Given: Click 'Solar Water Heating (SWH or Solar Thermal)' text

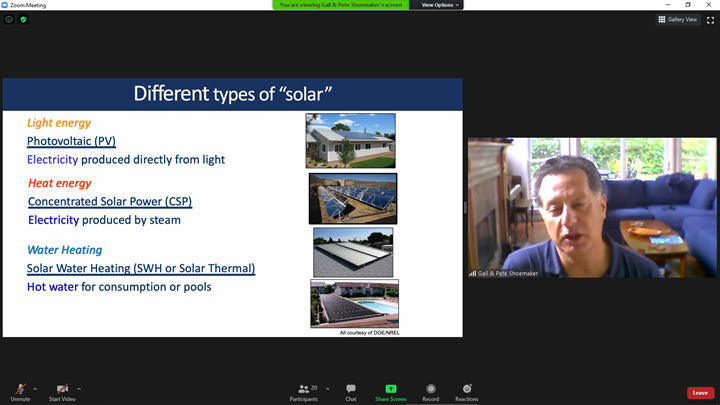Looking at the screenshot, I should (x=141, y=268).
